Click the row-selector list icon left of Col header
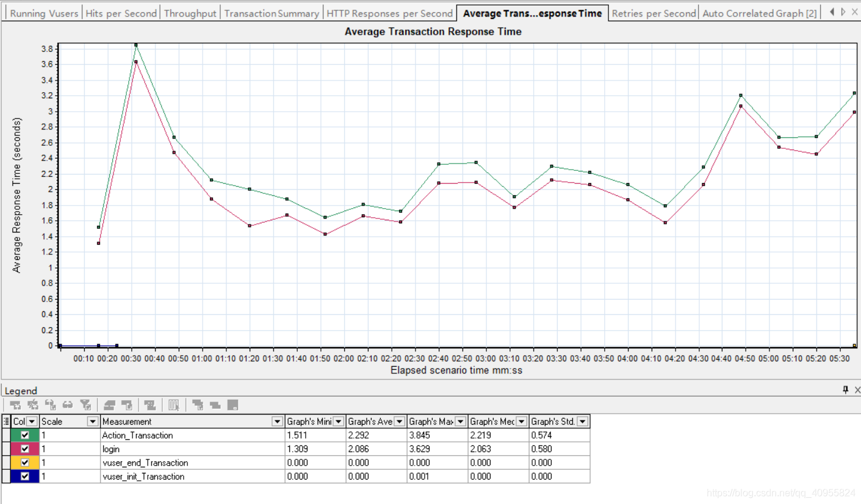 point(6,421)
